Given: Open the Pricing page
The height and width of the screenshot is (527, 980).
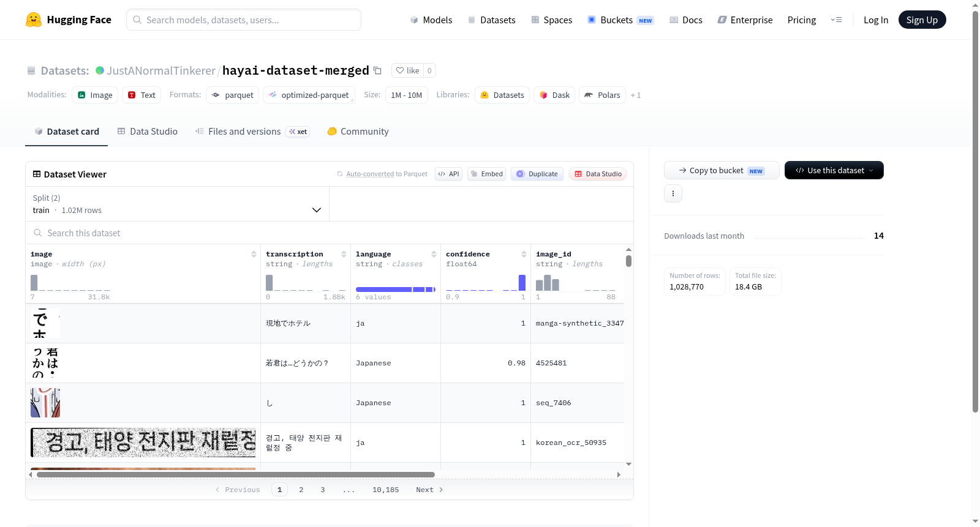Looking at the screenshot, I should click(802, 20).
